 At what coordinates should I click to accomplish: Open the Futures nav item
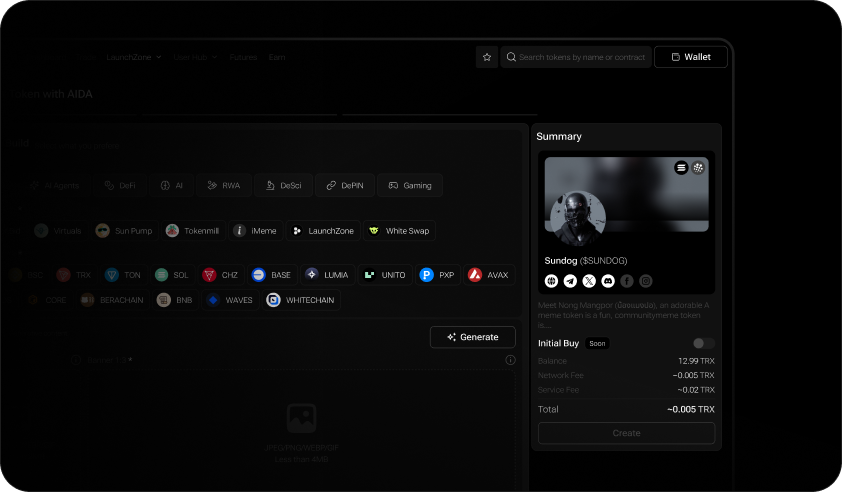pyautogui.click(x=243, y=57)
